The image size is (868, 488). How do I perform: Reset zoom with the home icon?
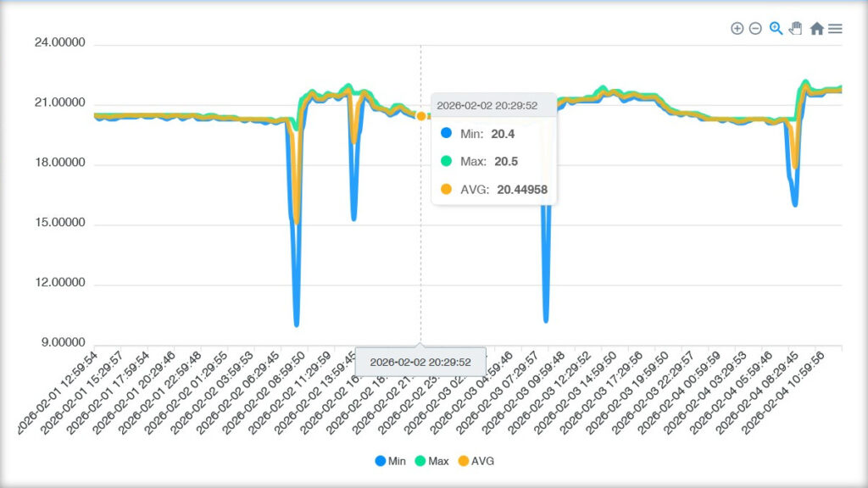816,29
